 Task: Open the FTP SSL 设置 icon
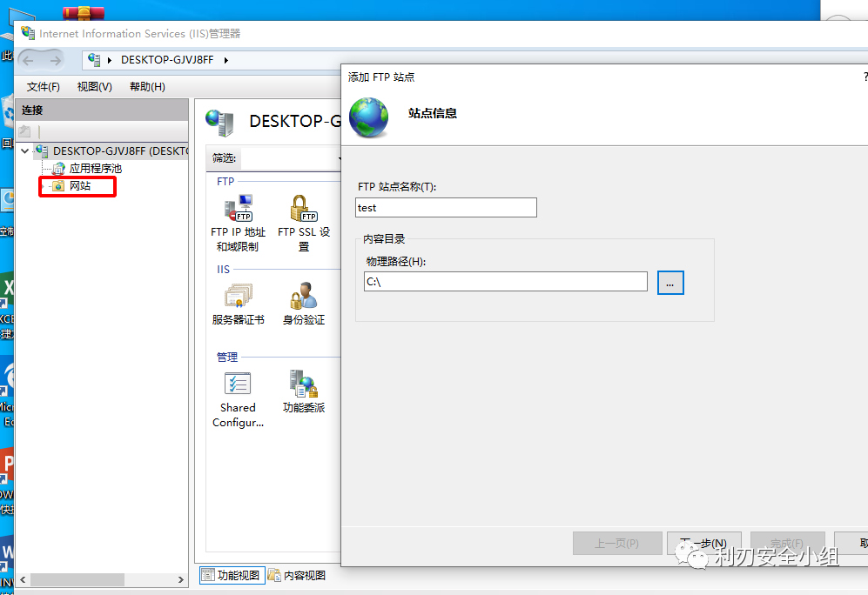pos(303,209)
